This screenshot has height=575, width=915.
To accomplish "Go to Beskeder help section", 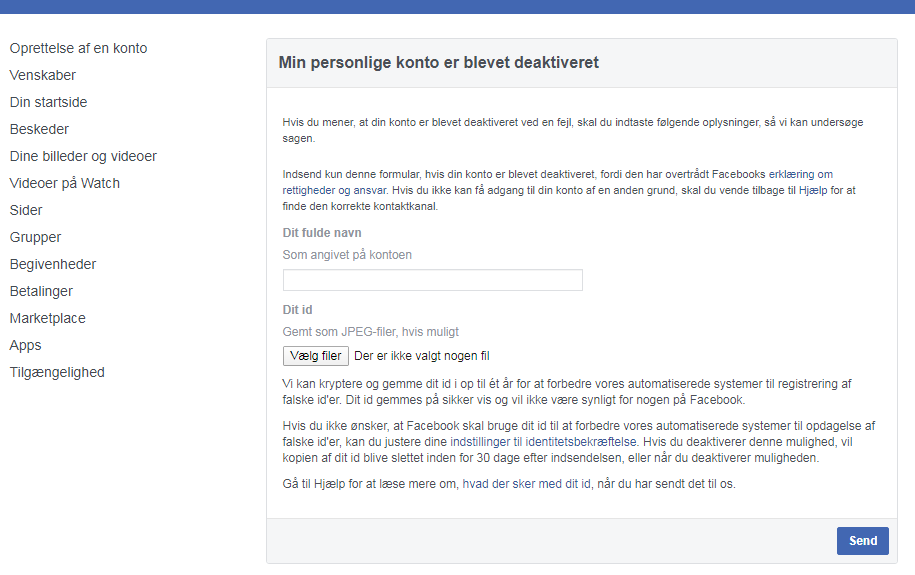I will (39, 129).
